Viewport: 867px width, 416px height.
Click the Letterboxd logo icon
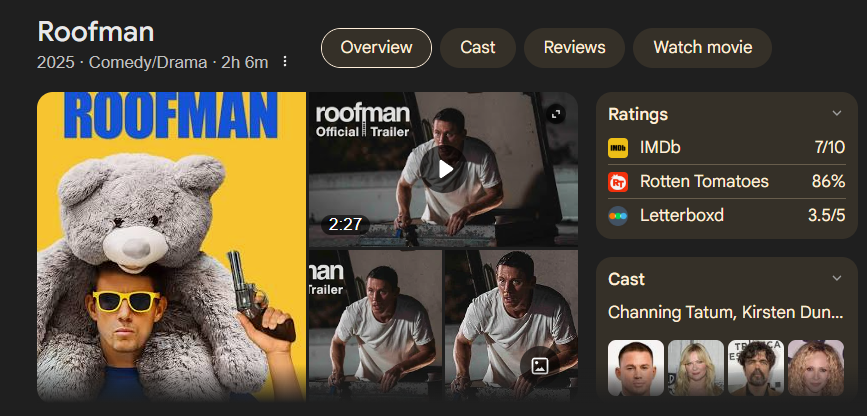coord(618,215)
